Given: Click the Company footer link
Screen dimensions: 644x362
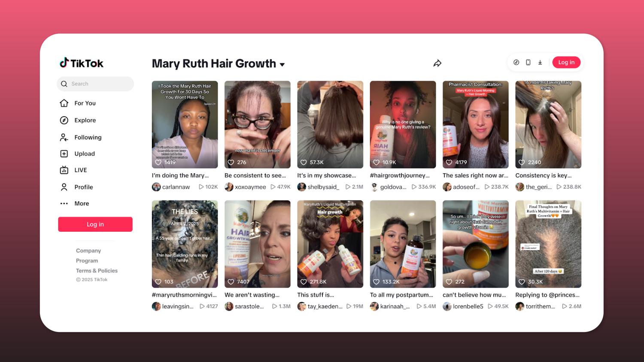Looking at the screenshot, I should 88,250.
